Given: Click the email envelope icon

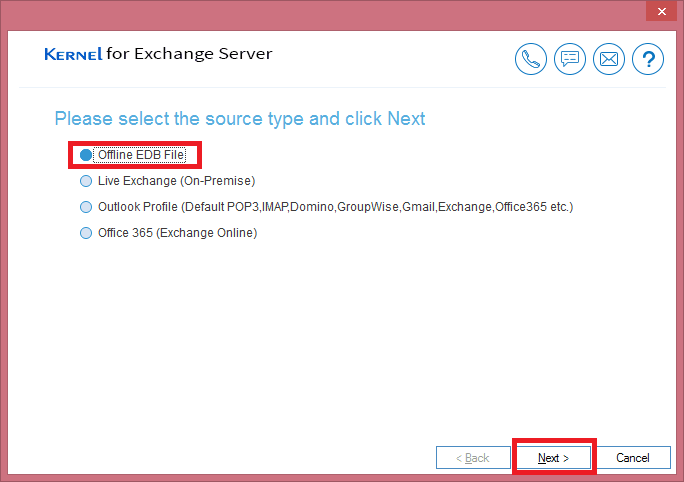Looking at the screenshot, I should click(x=609, y=59).
